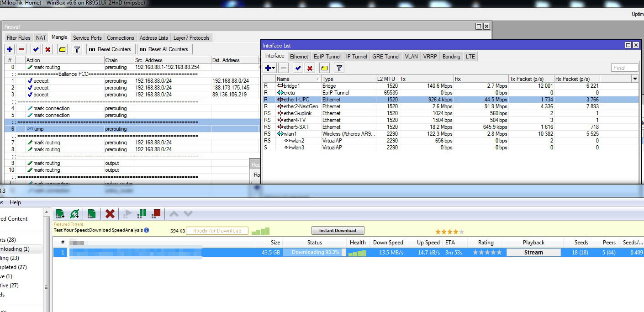Sort Interface List by Name column
Viewport: 644px width, 312px height.
coord(298,79)
